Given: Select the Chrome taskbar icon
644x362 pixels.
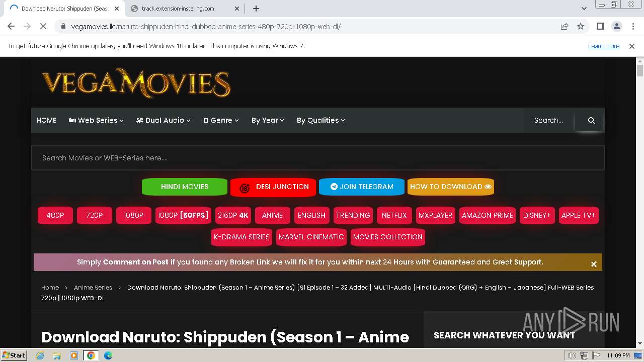Looking at the screenshot, I should 91,355.
